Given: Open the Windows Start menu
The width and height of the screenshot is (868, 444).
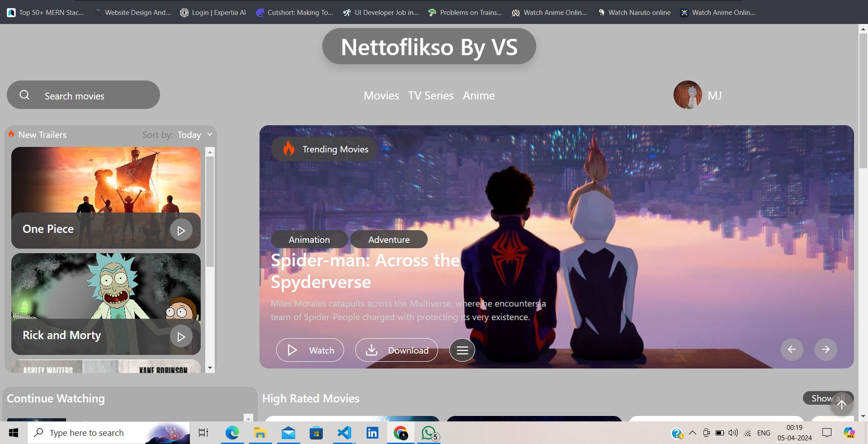Looking at the screenshot, I should 14,433.
